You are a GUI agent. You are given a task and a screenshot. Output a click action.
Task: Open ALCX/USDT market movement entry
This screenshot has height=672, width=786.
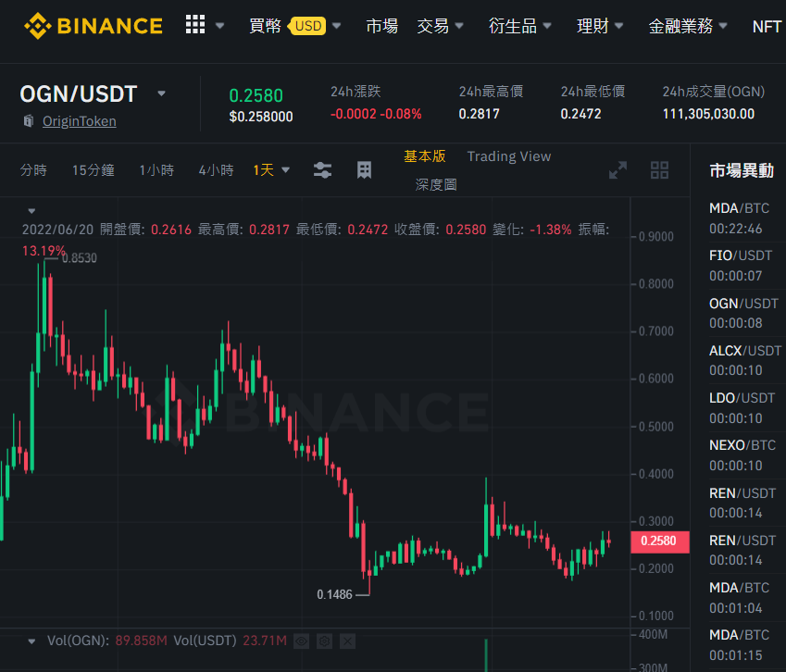coord(747,360)
